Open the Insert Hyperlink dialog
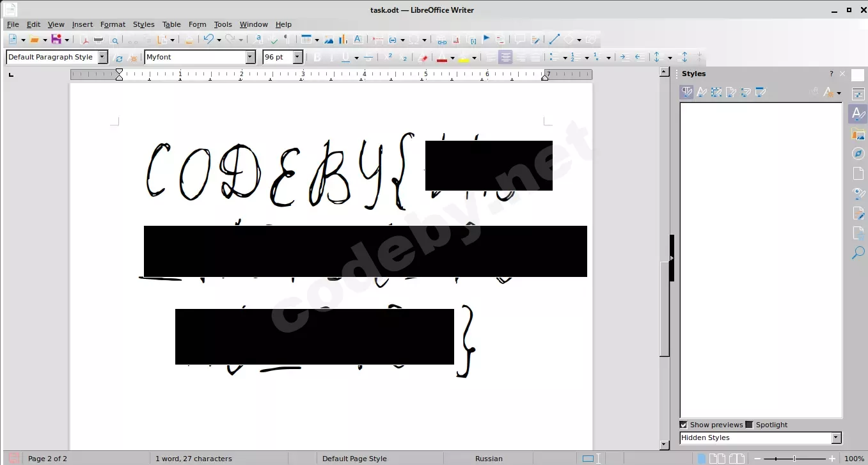 pos(442,39)
